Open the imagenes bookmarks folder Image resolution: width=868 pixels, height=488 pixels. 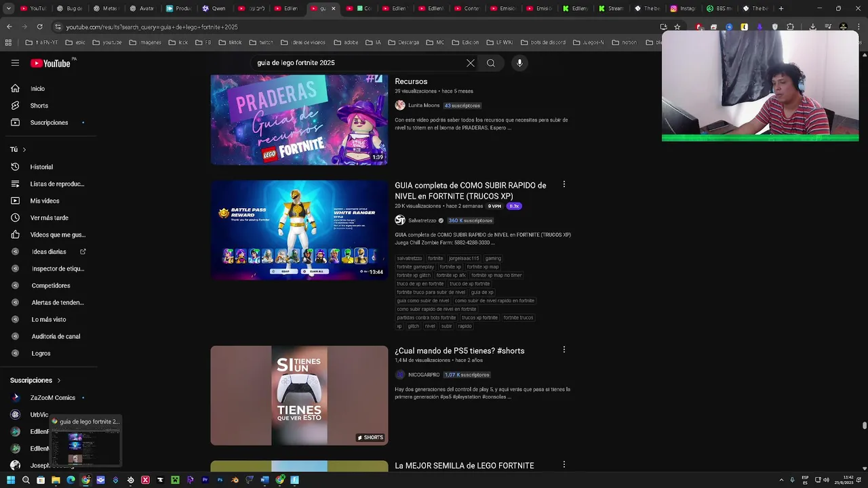[x=145, y=42]
